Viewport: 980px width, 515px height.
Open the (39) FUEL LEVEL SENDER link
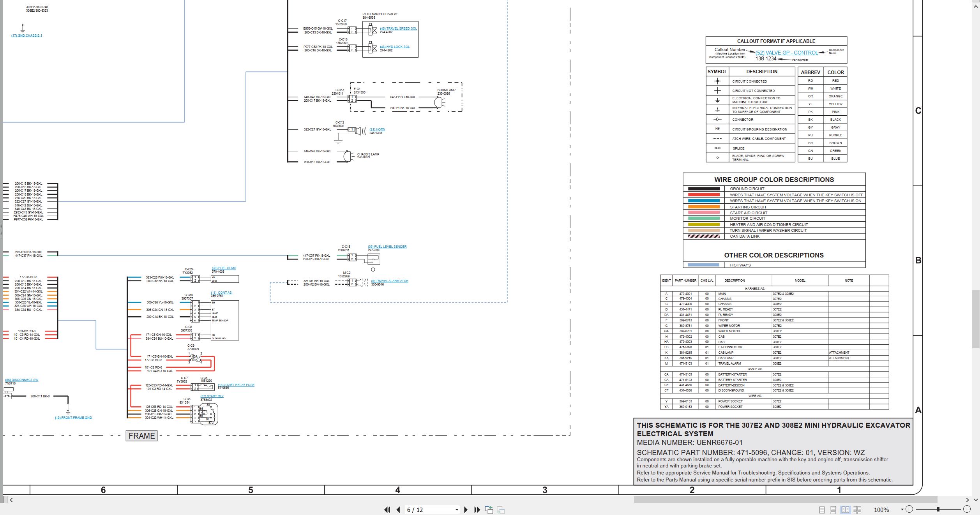(x=387, y=247)
